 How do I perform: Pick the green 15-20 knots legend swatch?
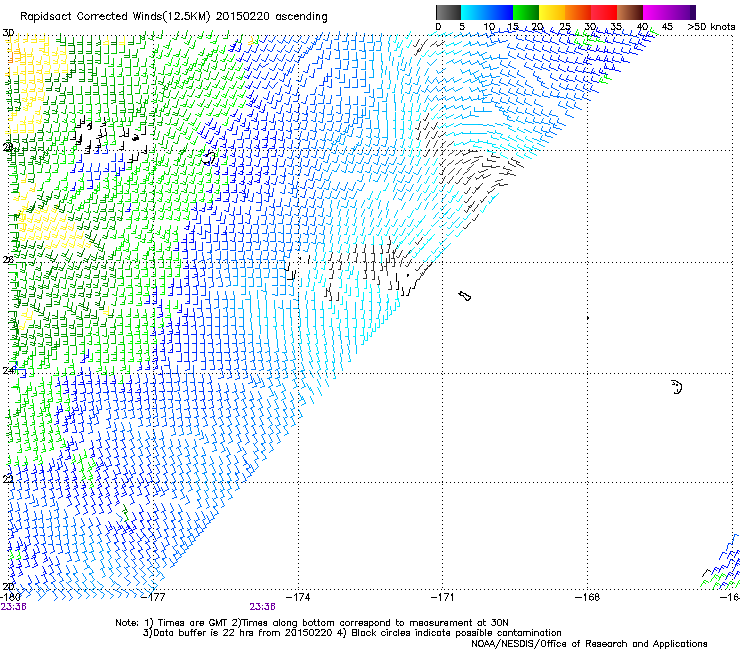pyautogui.click(x=526, y=12)
